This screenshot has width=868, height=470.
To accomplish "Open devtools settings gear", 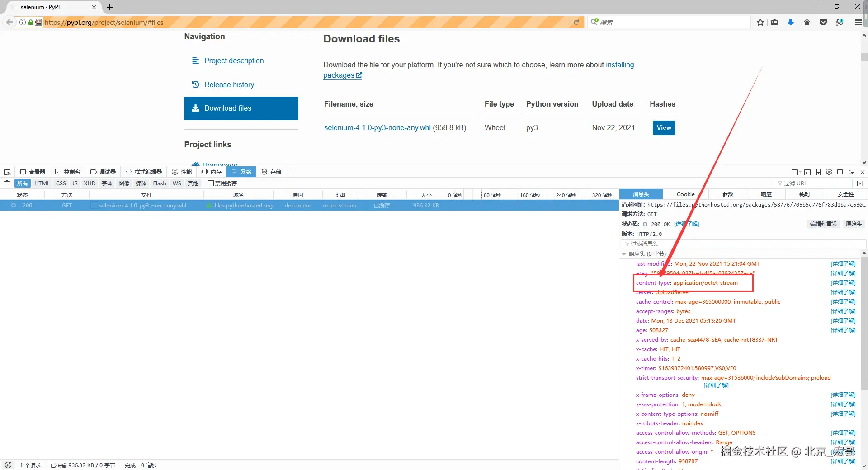I will (829, 172).
